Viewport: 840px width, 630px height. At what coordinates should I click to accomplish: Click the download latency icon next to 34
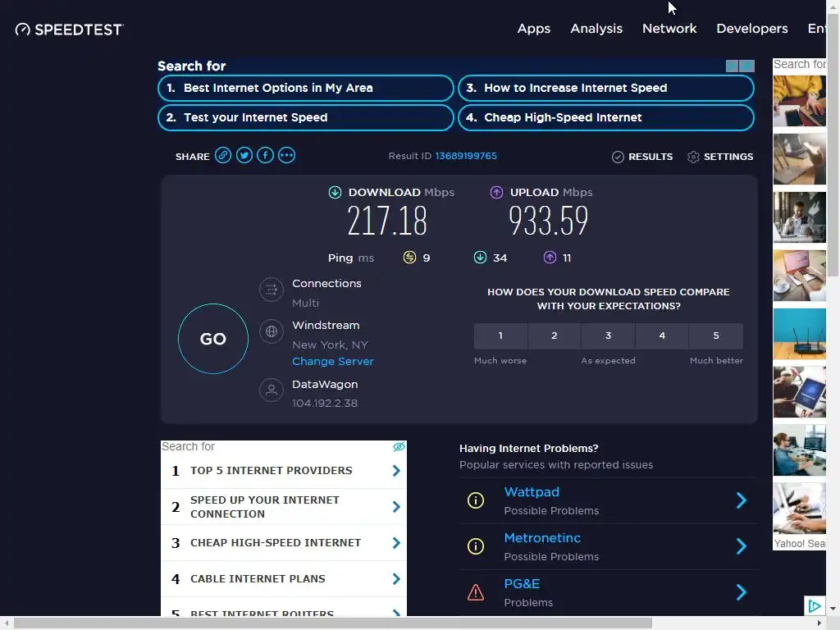(480, 258)
